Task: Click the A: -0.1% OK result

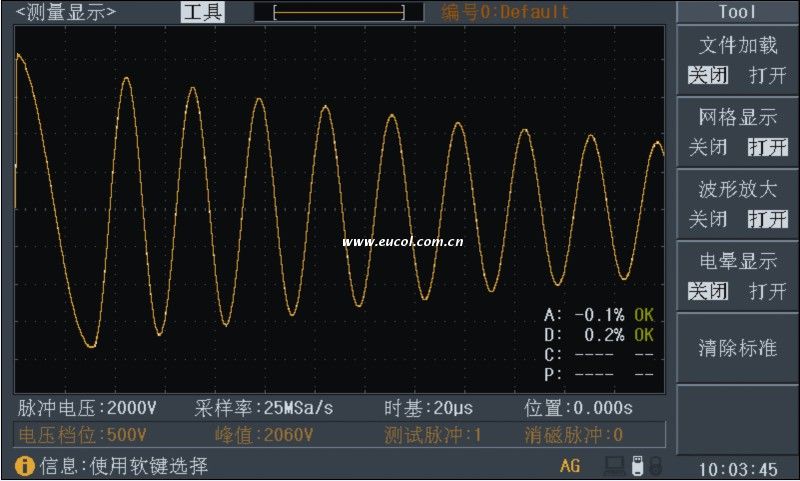Action: click(x=599, y=315)
